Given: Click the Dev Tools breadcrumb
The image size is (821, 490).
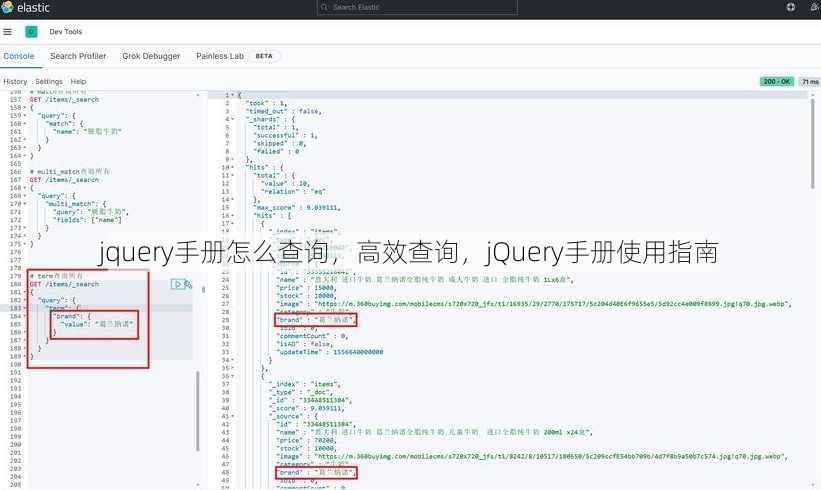Looking at the screenshot, I should click(65, 32).
